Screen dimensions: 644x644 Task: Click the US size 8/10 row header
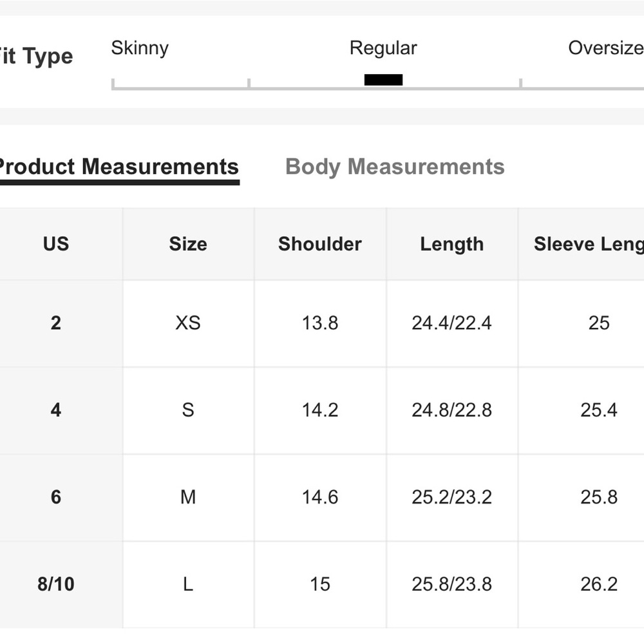tap(56, 584)
